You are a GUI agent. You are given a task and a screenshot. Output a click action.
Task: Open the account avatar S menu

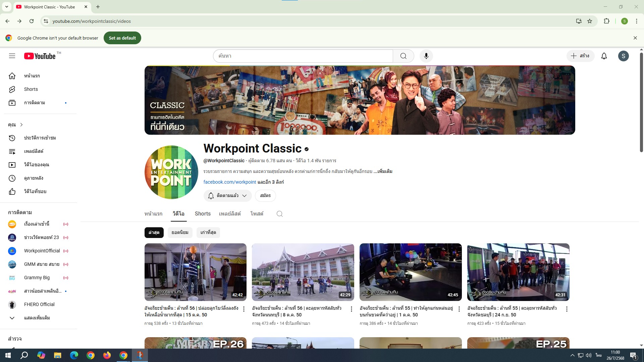point(624,56)
